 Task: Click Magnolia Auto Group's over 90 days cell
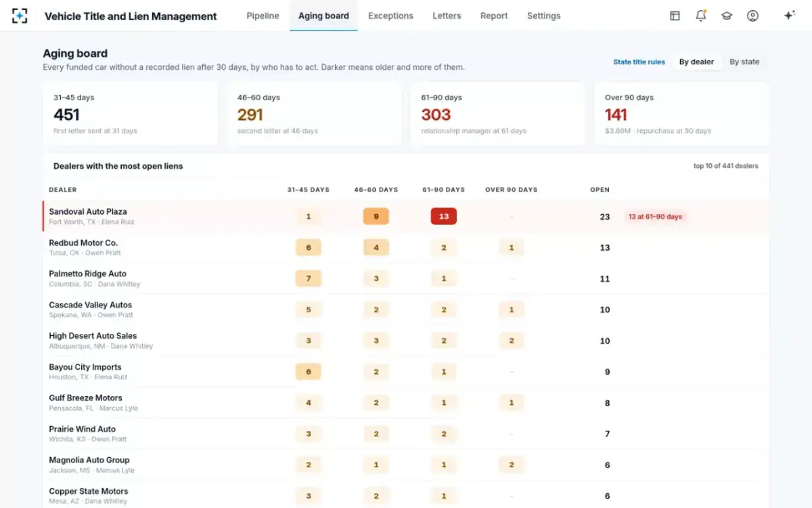tap(512, 465)
